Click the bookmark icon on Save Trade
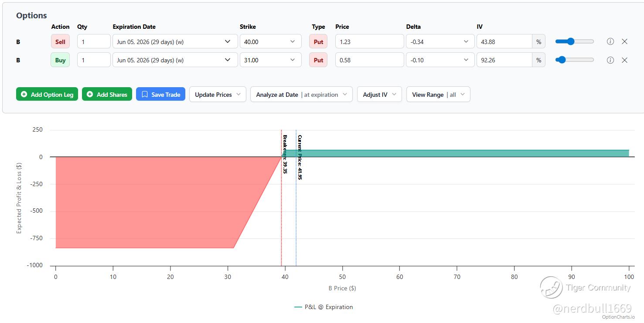This screenshot has width=644, height=323. (145, 94)
